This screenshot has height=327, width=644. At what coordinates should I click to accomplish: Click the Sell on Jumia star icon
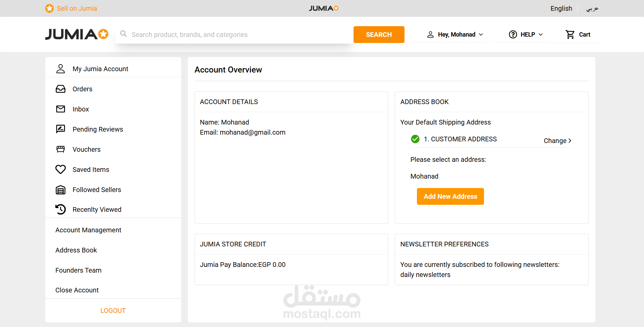point(49,8)
